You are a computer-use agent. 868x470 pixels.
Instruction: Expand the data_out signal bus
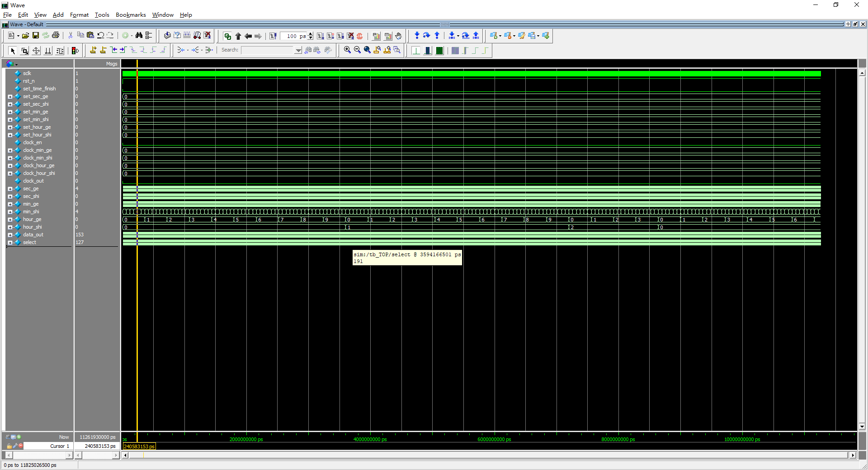click(x=10, y=235)
